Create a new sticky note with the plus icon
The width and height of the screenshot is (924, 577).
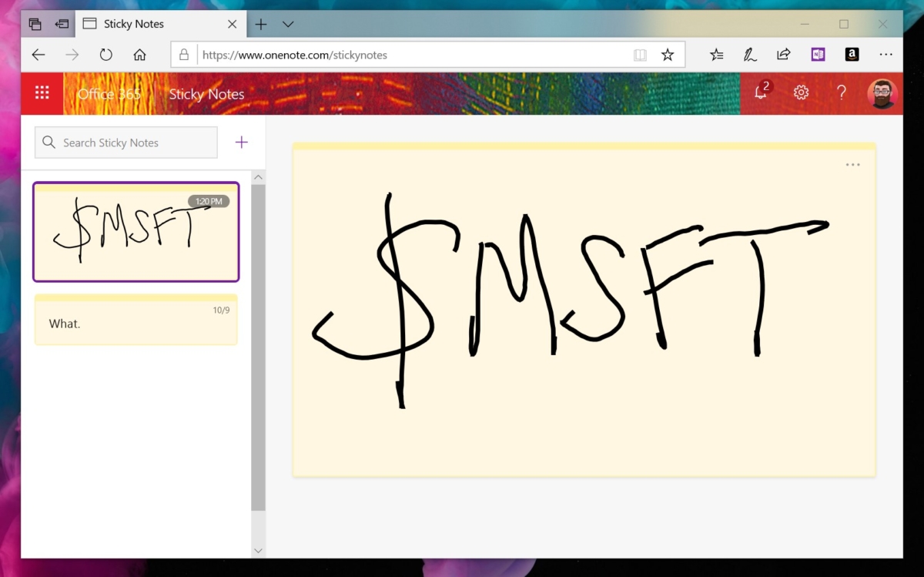241,142
